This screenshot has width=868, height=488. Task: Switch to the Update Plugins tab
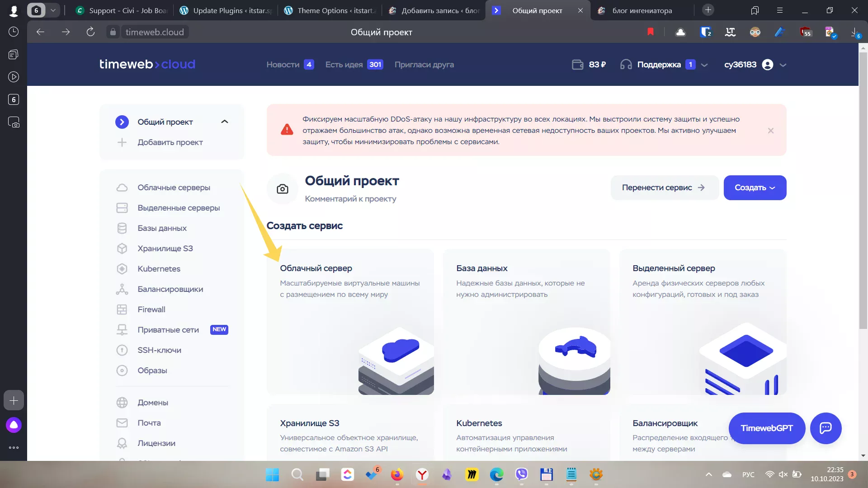click(x=226, y=10)
